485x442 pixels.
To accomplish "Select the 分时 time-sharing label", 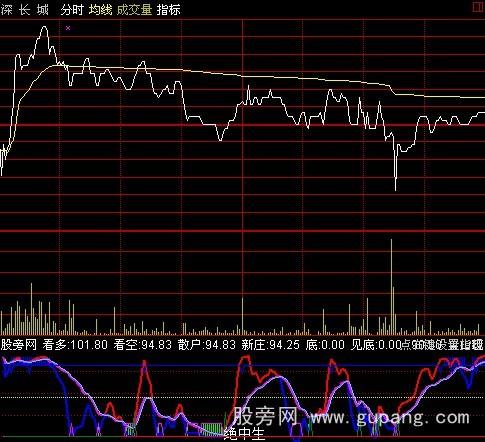I will point(72,10).
